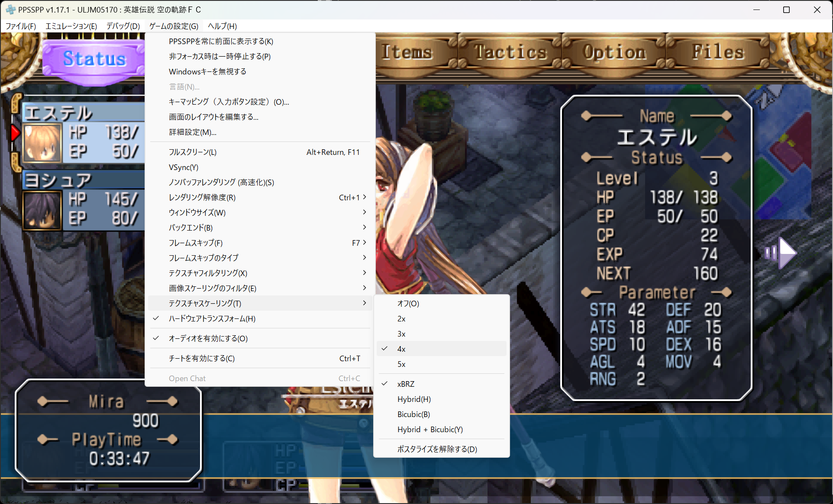833x504 pixels.
Task: Open キーマッピング（入力ボタン設定） dialog
Action: (260, 102)
